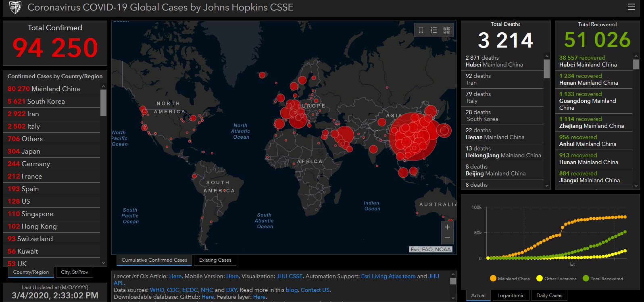Zoom out on the map with minus

(447, 238)
